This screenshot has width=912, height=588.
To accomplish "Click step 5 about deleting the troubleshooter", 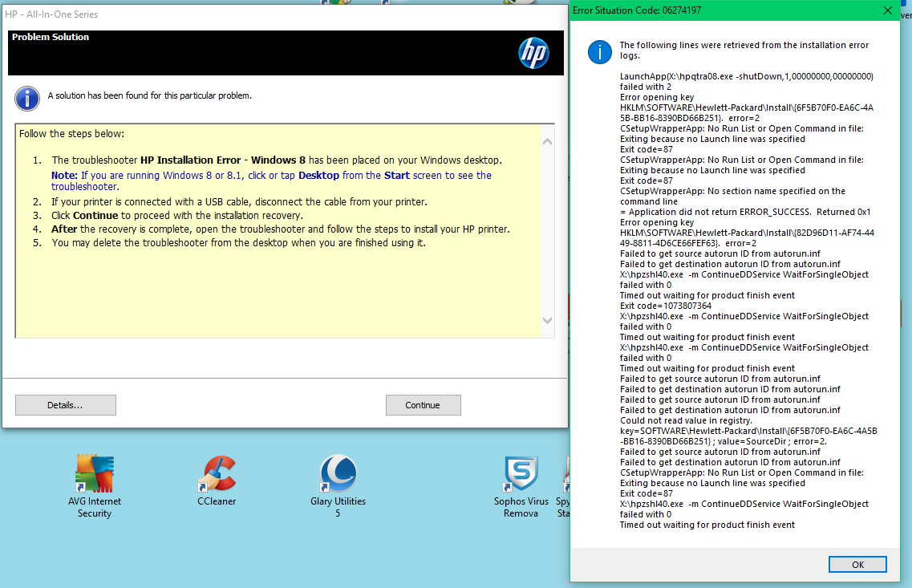I will click(238, 242).
